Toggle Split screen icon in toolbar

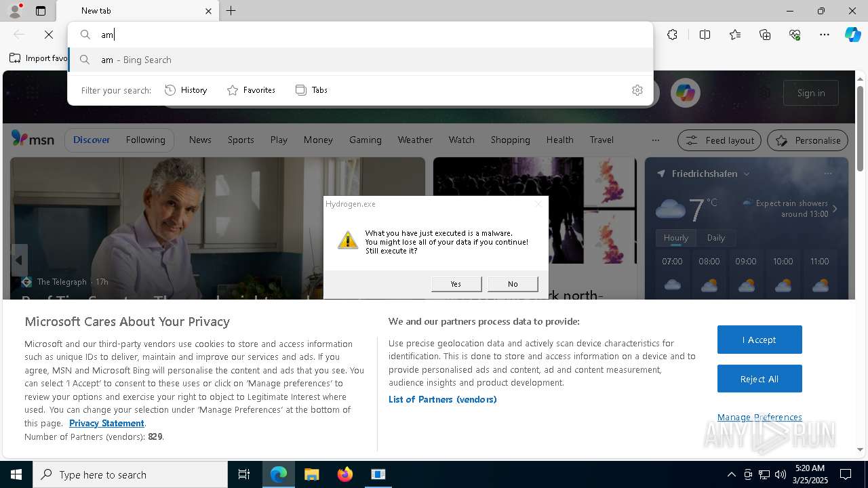(x=705, y=35)
